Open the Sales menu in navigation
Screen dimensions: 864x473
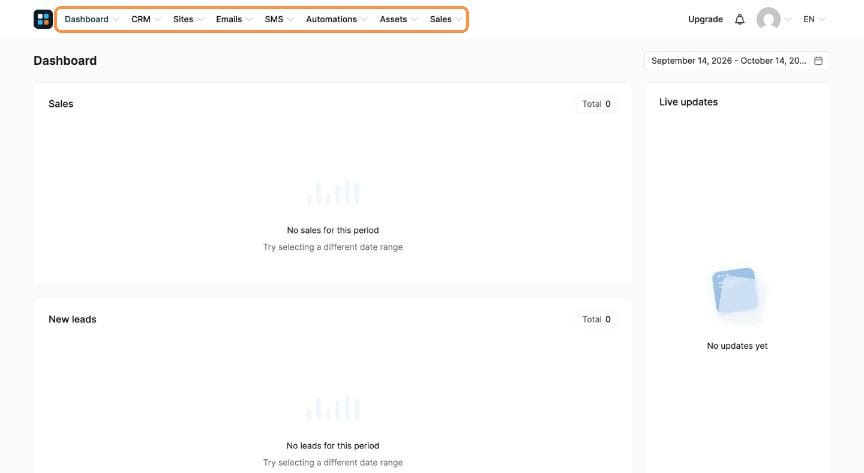[445, 19]
